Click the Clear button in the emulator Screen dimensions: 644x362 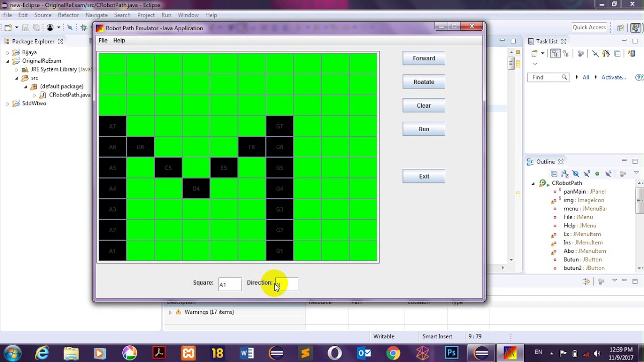click(424, 106)
